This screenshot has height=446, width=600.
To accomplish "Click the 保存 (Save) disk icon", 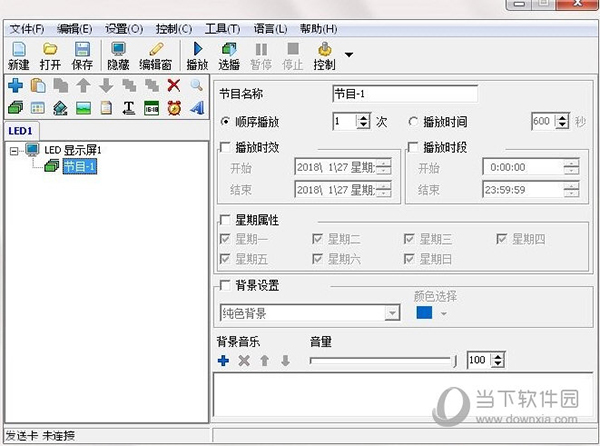I will pos(83,49).
